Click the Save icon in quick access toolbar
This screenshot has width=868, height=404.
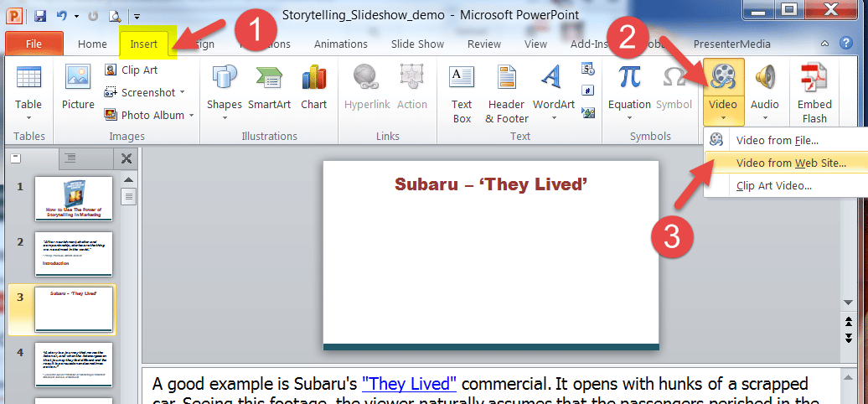pos(40,15)
